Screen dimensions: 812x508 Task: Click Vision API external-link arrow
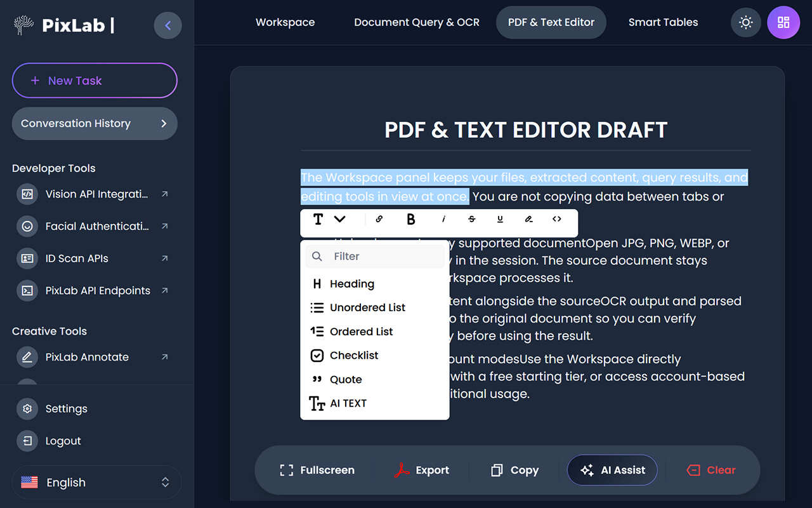(165, 194)
